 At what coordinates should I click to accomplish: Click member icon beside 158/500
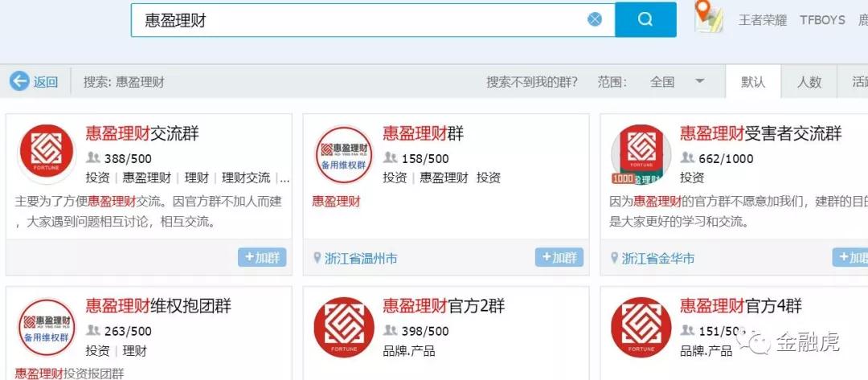[391, 158]
